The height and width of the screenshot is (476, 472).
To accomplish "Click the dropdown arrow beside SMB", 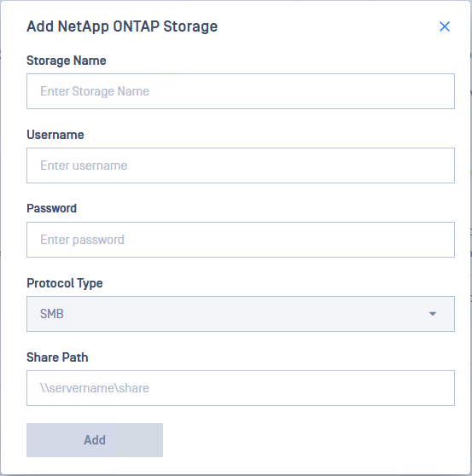I will pos(433,314).
